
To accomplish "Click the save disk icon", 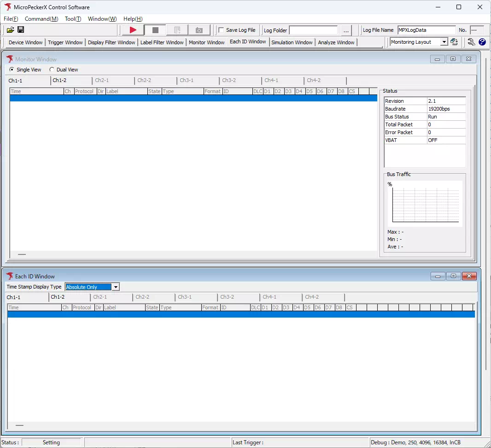I will (x=21, y=29).
